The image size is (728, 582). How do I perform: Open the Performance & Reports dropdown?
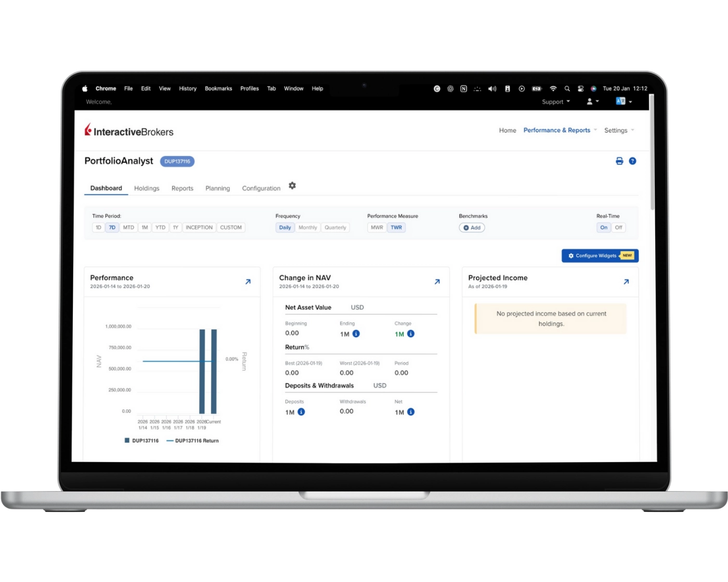pos(557,130)
